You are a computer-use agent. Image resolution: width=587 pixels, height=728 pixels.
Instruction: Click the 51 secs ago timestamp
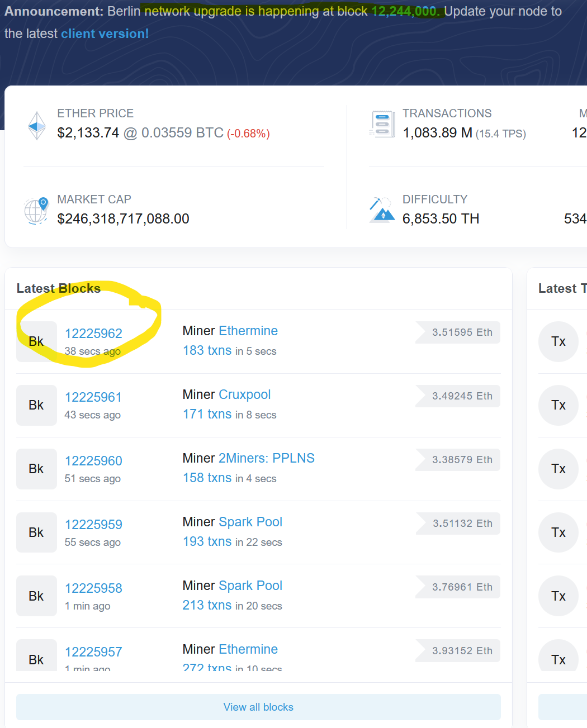point(93,478)
